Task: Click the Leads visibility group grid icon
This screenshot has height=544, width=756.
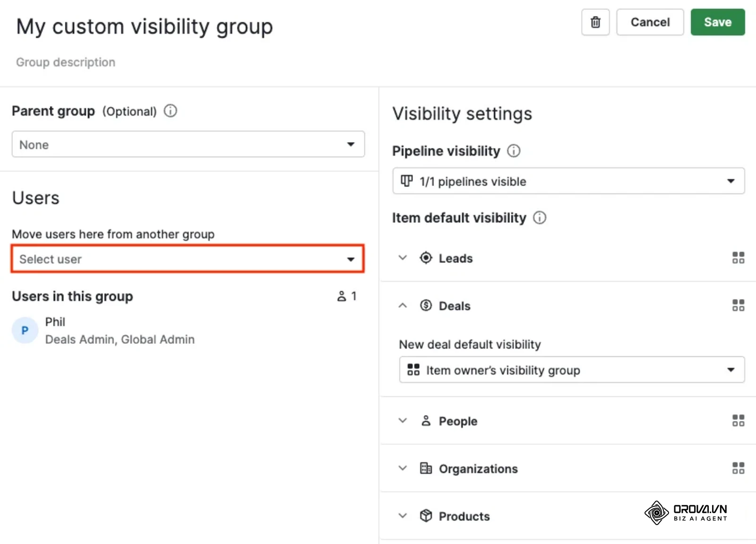Action: coord(738,258)
